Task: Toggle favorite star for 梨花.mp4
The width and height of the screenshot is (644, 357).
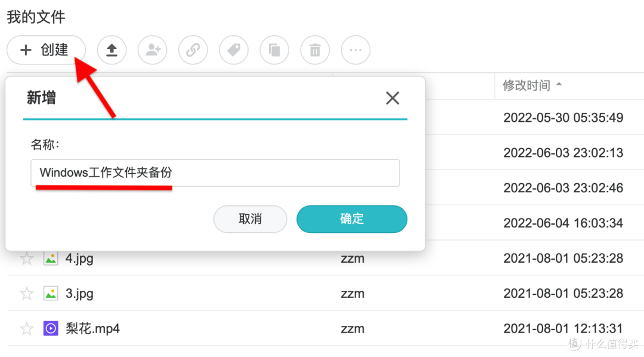Action: coord(26,328)
